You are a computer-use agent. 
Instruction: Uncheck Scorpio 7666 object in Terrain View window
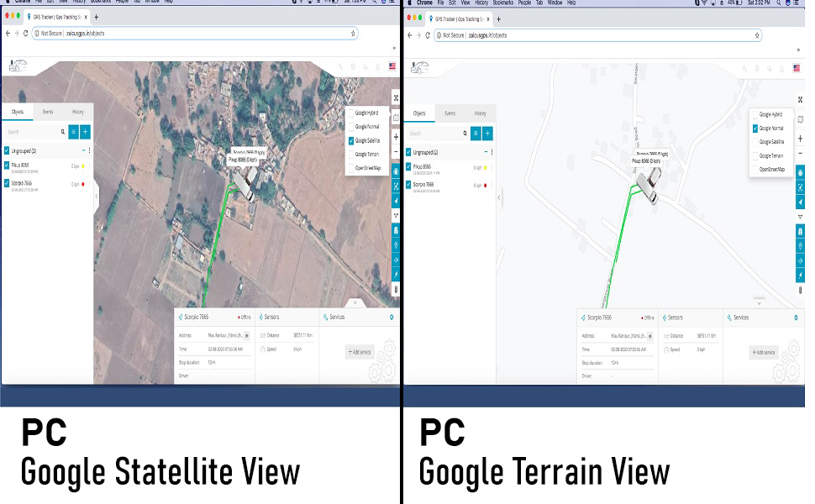[408, 185]
